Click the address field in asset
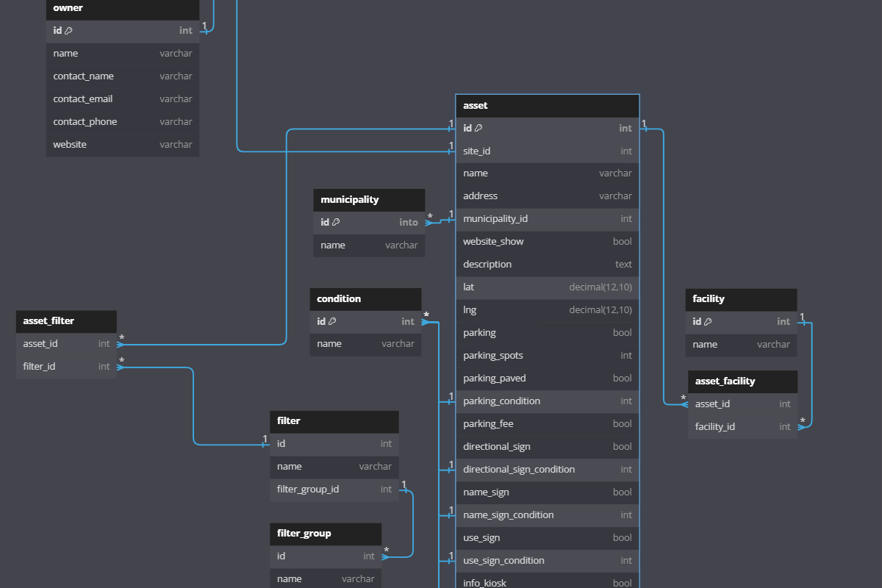Image resolution: width=882 pixels, height=588 pixels. 548,197
